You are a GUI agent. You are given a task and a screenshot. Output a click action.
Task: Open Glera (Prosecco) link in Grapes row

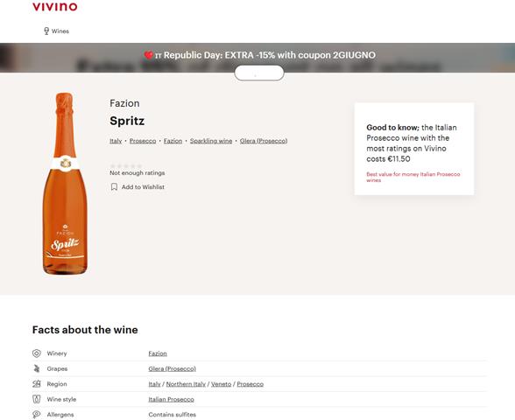pos(172,369)
